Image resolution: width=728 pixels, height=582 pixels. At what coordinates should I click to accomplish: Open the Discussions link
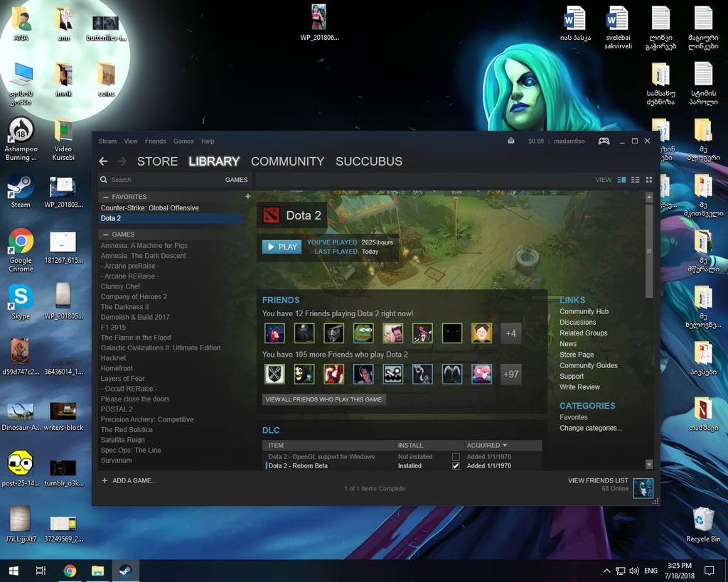click(x=577, y=322)
